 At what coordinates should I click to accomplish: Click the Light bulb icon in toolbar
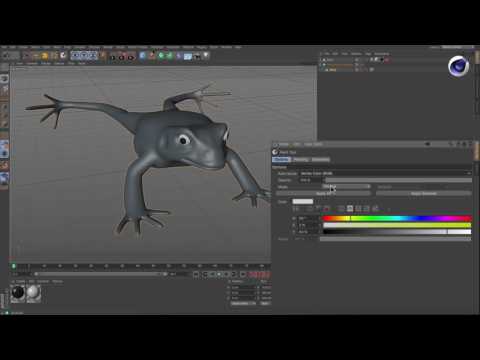click(x=206, y=55)
